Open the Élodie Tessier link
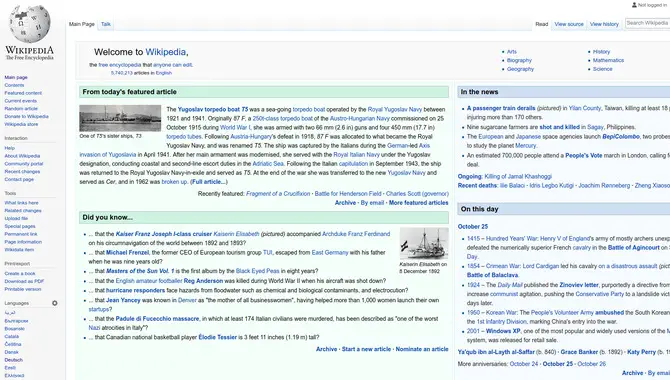Image resolution: width=670 pixels, height=380 pixels. click(x=217, y=337)
